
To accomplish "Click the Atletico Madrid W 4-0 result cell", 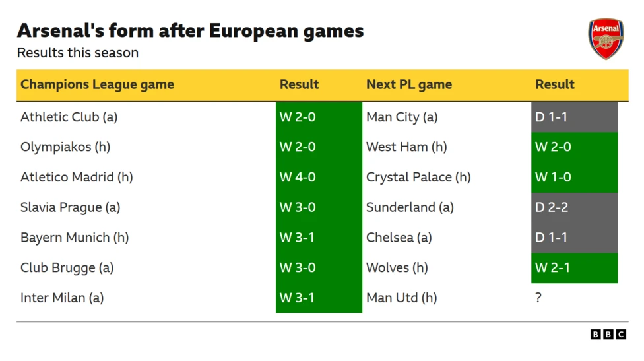I will click(x=319, y=177).
